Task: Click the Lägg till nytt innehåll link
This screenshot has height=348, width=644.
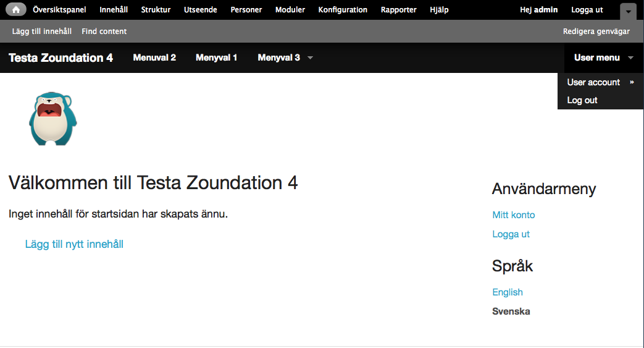Action: point(74,244)
